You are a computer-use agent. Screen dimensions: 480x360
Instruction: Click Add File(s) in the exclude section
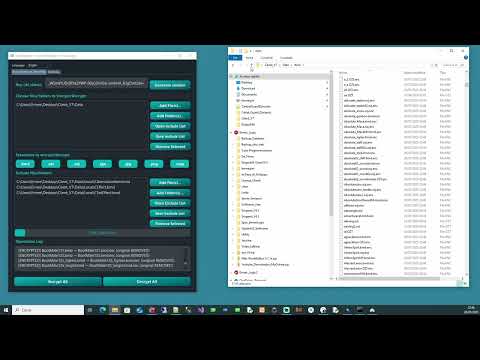point(170,183)
